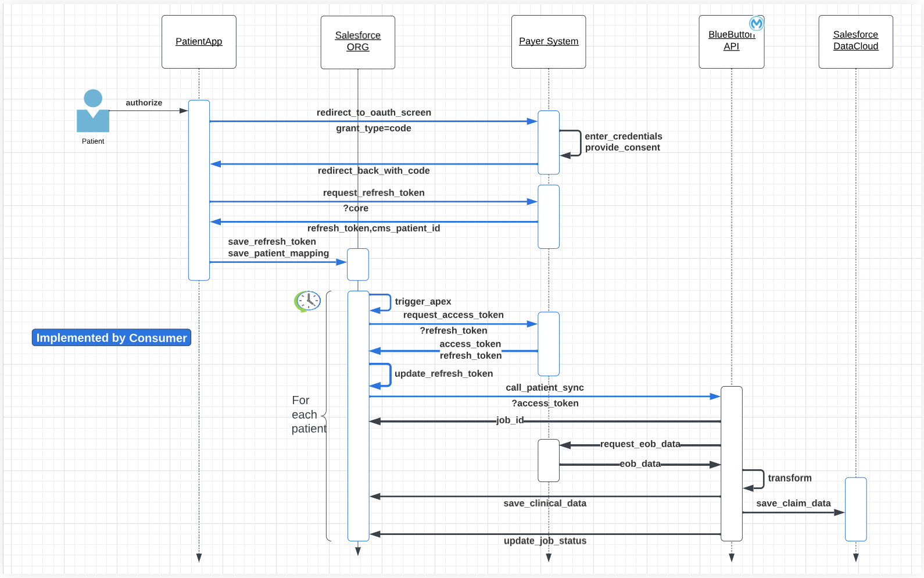Click the For each patient text
Viewport: 924px width, 578px height.
tap(308, 415)
